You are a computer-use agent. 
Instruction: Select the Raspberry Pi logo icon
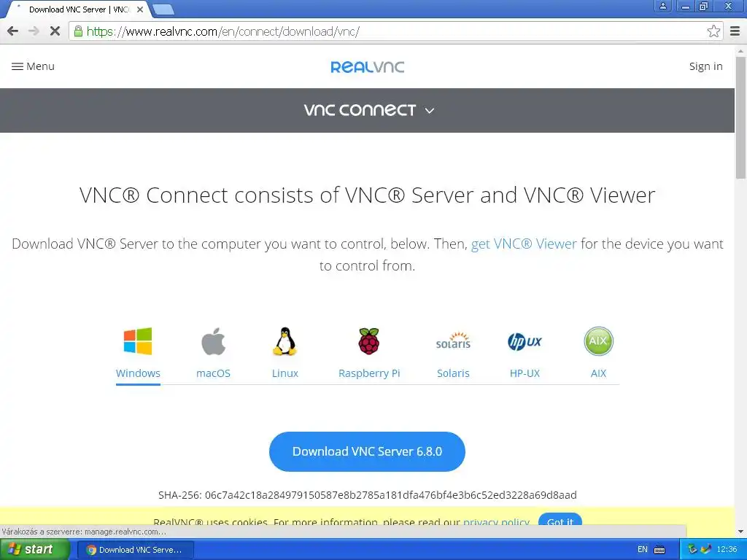pyautogui.click(x=369, y=341)
